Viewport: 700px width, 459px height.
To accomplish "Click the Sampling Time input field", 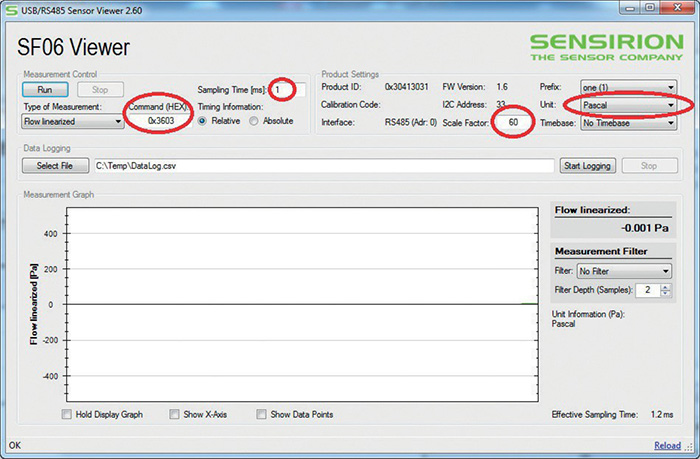I will (289, 90).
